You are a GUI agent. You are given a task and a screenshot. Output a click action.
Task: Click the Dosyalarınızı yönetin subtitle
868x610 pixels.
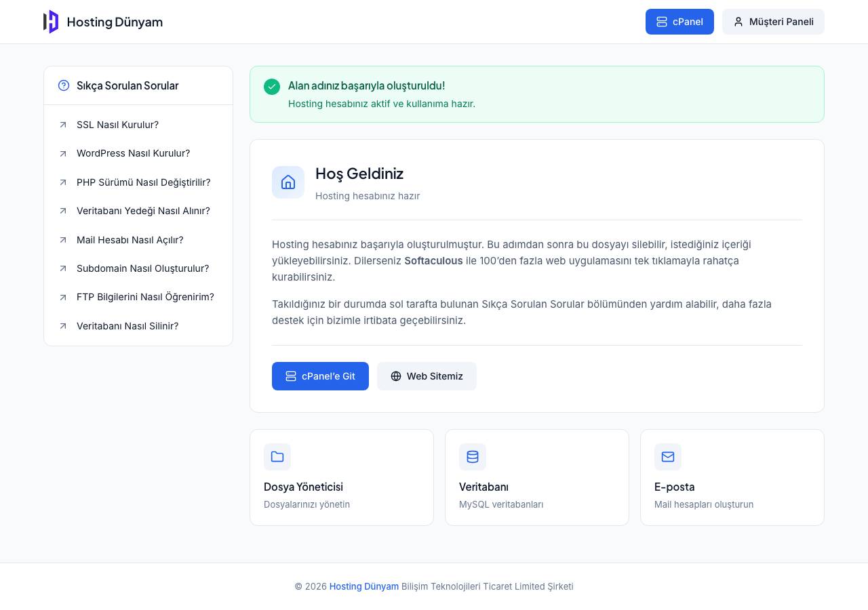click(x=307, y=504)
